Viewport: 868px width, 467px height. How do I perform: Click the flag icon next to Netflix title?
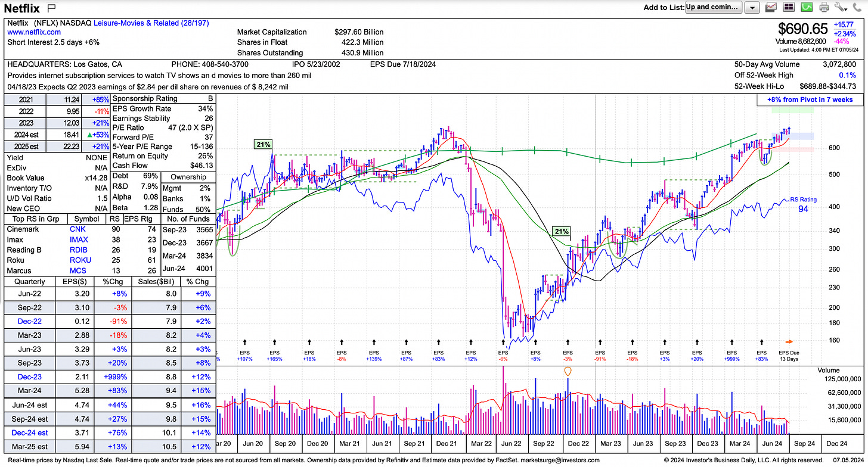pos(51,8)
